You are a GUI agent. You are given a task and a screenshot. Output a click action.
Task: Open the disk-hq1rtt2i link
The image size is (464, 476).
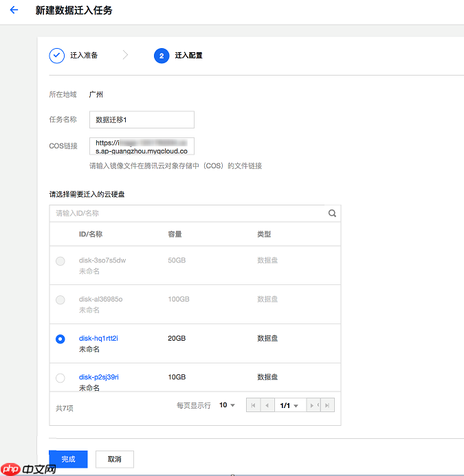[x=98, y=338]
